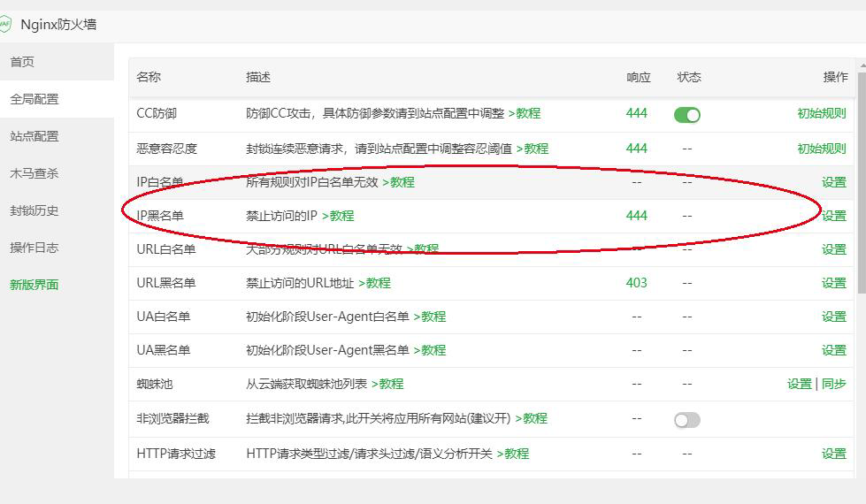
Task: Select 全局配置 sidebar item
Action: pos(34,99)
